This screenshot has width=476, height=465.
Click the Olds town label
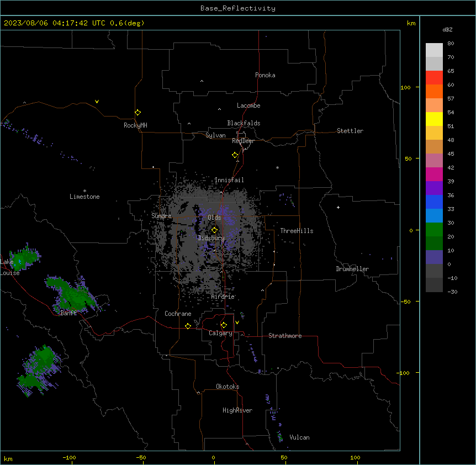[x=214, y=218]
